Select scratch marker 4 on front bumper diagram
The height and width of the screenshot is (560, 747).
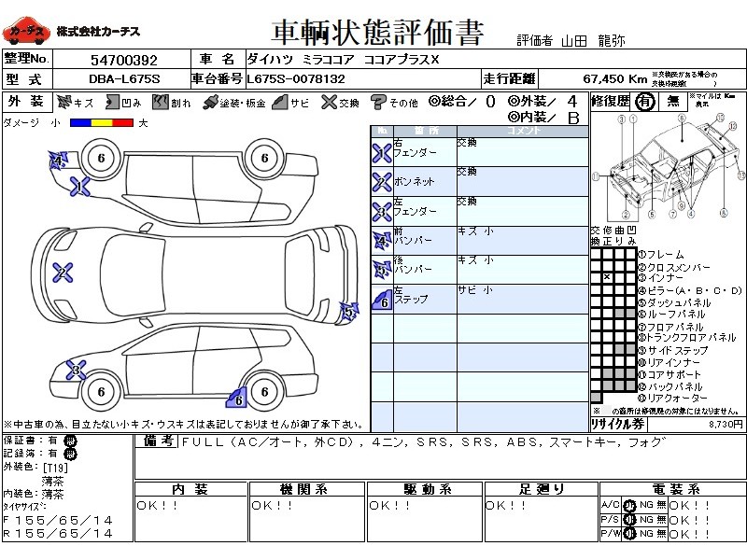click(x=59, y=161)
